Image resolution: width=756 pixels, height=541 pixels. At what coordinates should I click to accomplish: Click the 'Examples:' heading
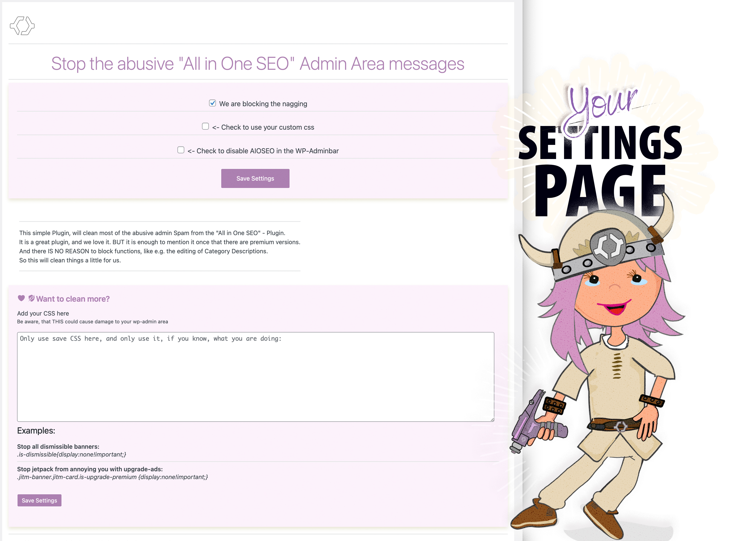(36, 431)
